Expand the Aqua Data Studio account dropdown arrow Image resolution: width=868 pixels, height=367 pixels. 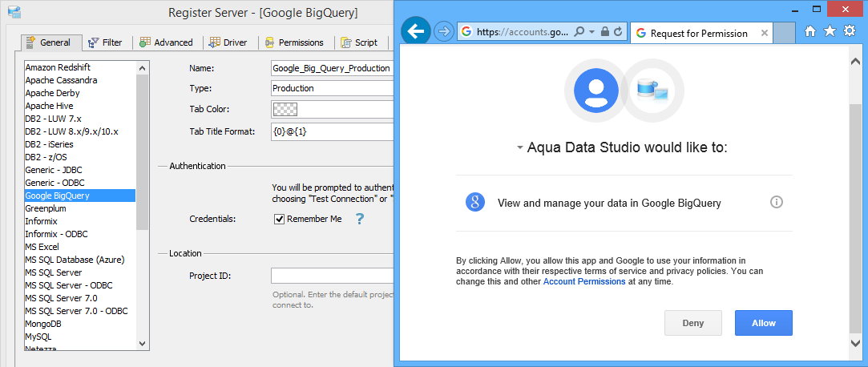pos(519,148)
